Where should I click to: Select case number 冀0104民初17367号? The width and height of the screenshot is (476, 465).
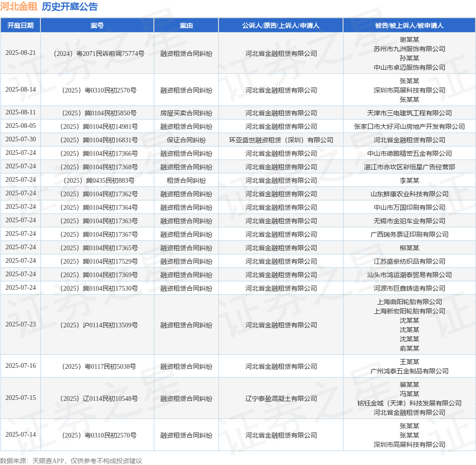point(99,234)
